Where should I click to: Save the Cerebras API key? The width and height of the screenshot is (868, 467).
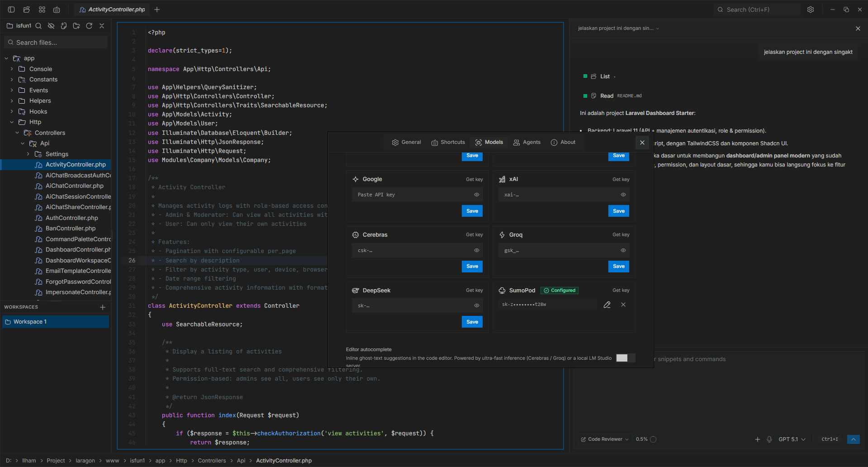coord(472,267)
